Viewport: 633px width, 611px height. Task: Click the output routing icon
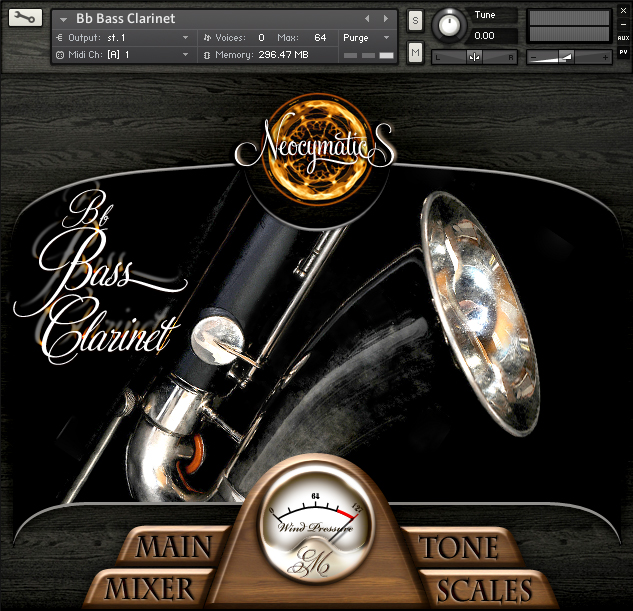pos(60,38)
